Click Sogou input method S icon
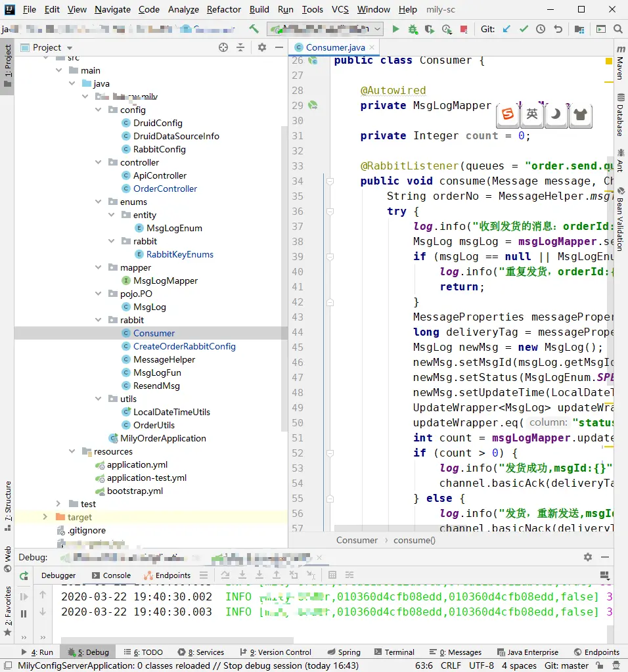This screenshot has height=672, width=628. [508, 114]
